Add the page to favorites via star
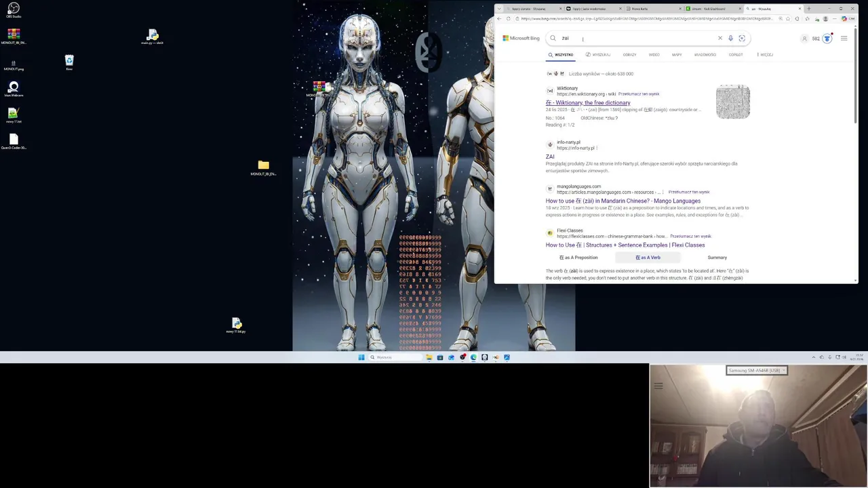The image size is (868, 488). point(788,18)
